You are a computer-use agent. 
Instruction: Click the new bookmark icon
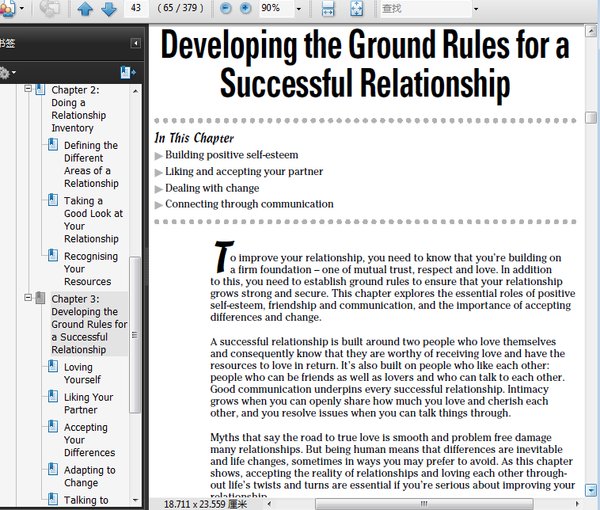(x=127, y=72)
